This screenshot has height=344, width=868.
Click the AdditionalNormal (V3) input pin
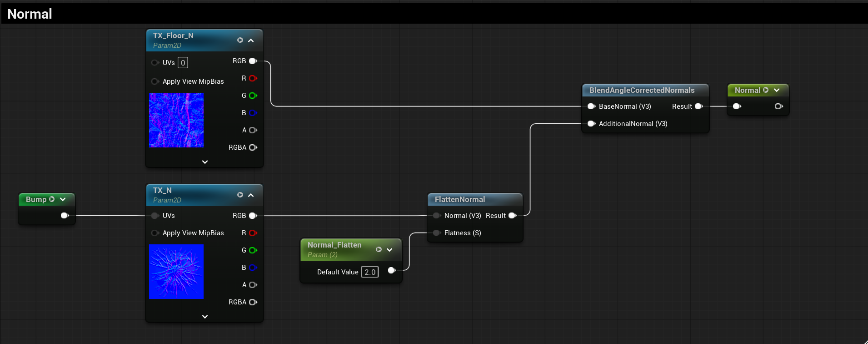point(591,124)
